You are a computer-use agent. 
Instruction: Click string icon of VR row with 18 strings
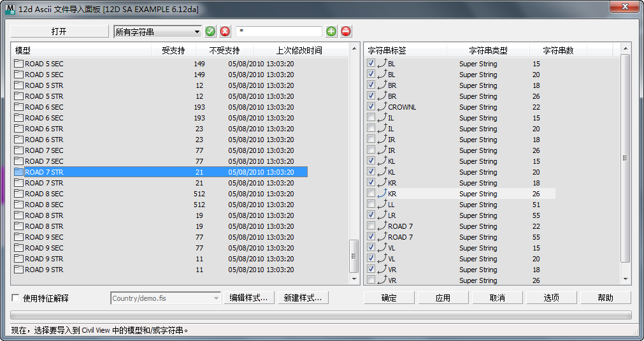382,269
